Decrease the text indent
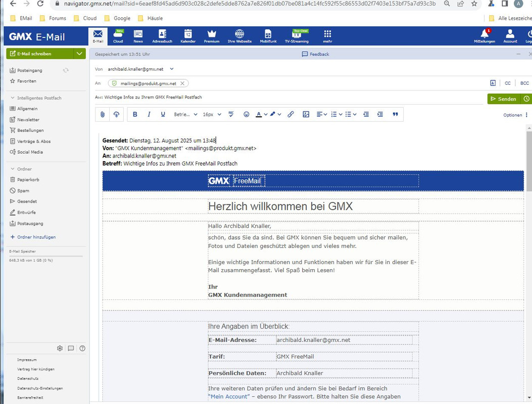532x404 pixels. pyautogui.click(x=366, y=114)
